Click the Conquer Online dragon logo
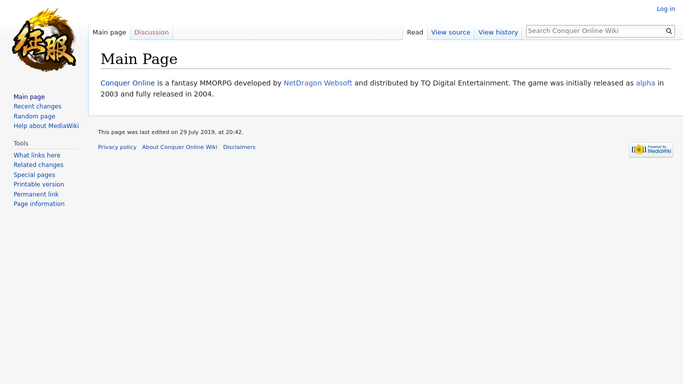The image size is (683, 384). click(44, 40)
